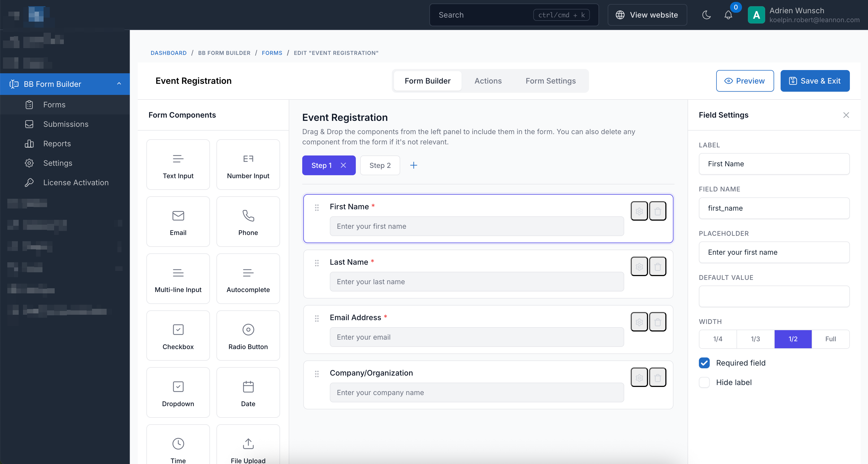Open Reports from the sidebar
The height and width of the screenshot is (464, 868).
57,143
